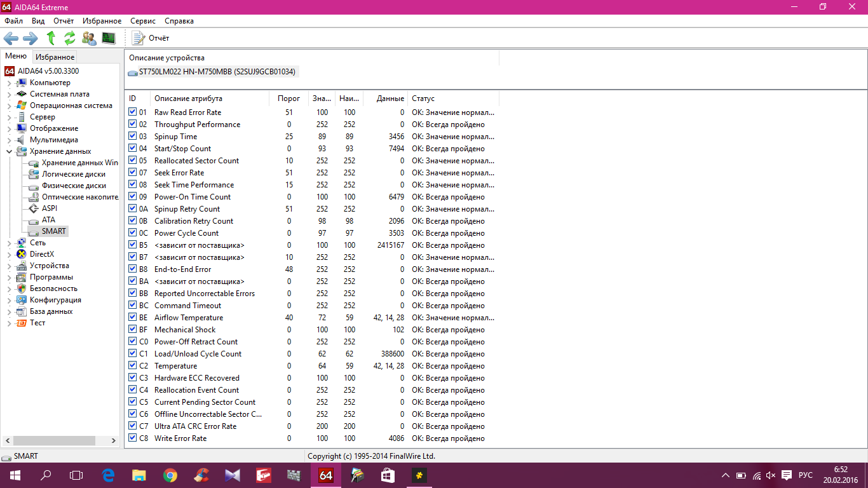
Task: Select the База данных icon
Action: pyautogui.click(x=22, y=311)
